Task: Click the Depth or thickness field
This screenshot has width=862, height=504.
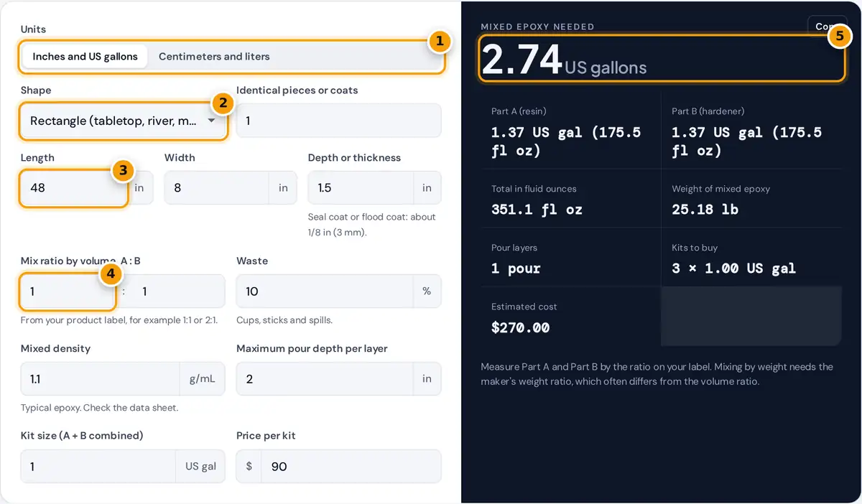Action: [361, 188]
